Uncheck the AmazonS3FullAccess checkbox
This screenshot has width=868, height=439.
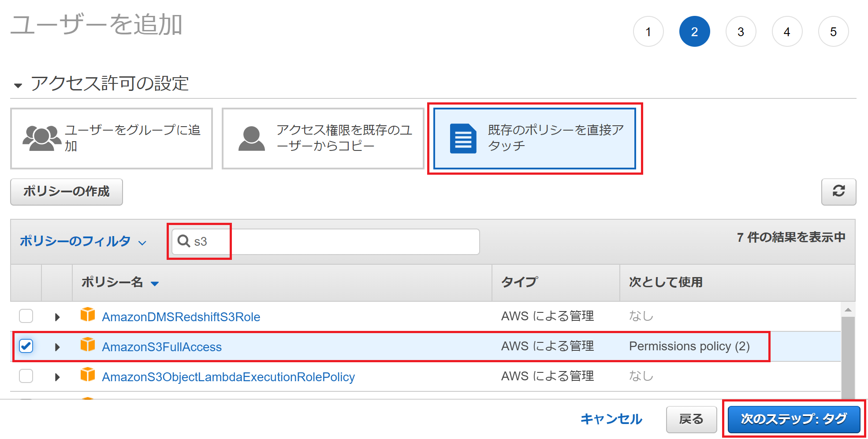coord(26,346)
